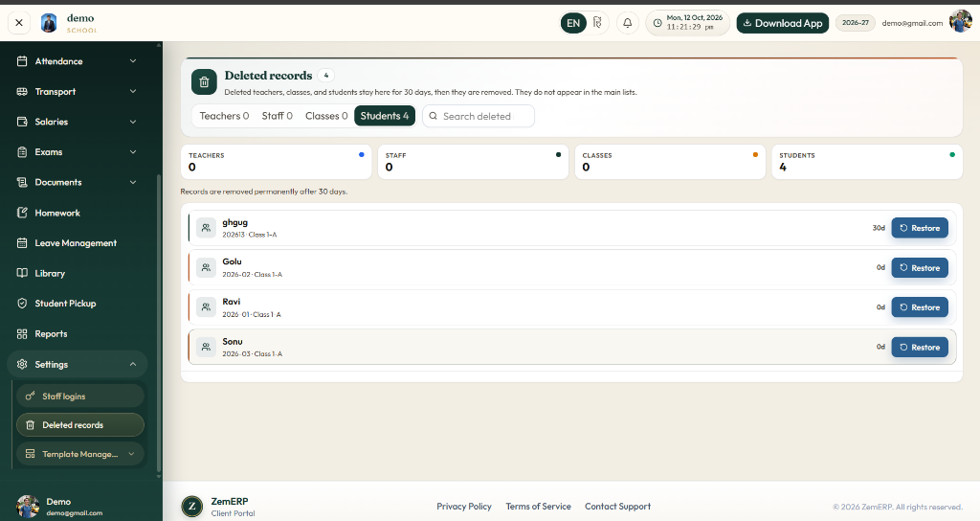Click the Homework pencil icon

pyautogui.click(x=22, y=213)
